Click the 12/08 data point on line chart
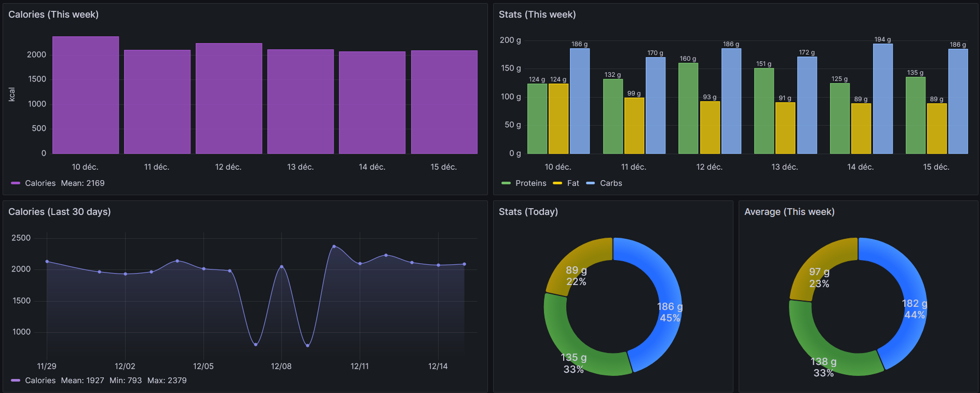This screenshot has height=393, width=980. [282, 266]
